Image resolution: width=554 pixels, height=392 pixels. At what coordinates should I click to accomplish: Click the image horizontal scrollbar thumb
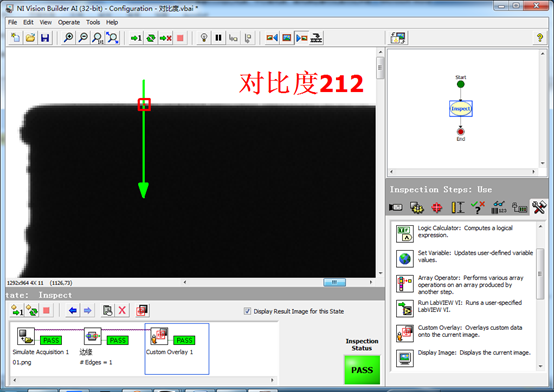pos(335,282)
